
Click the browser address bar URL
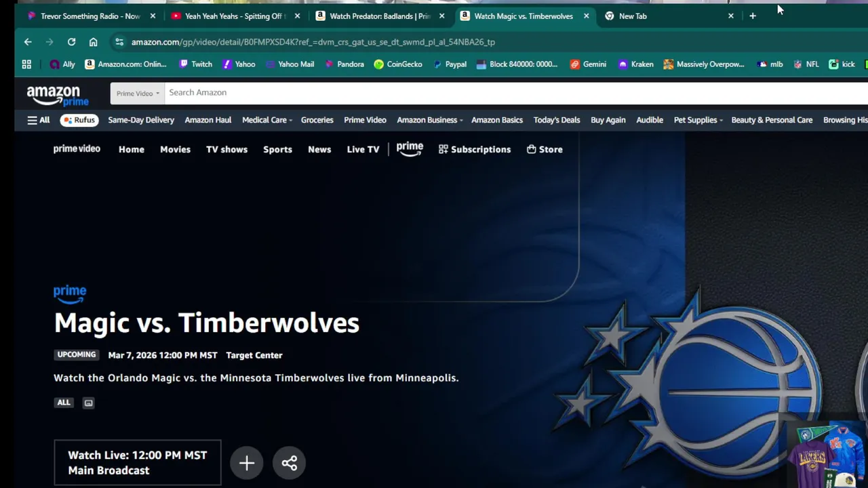(313, 42)
